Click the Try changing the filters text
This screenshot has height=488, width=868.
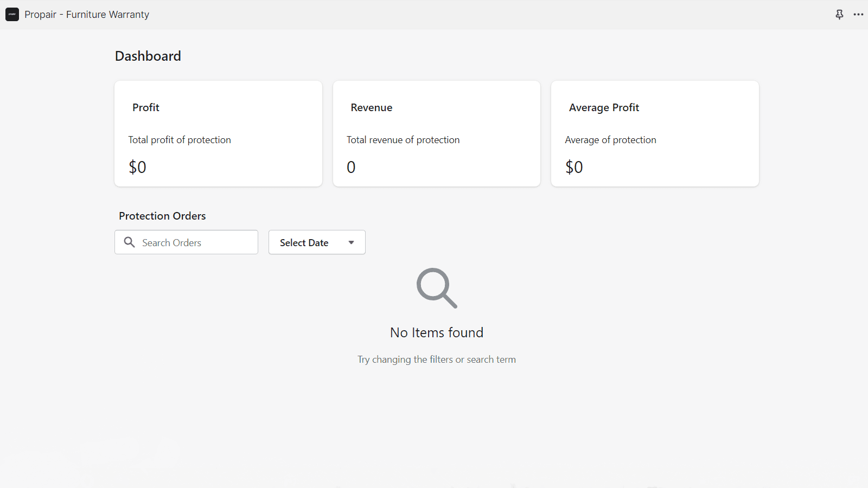click(436, 359)
